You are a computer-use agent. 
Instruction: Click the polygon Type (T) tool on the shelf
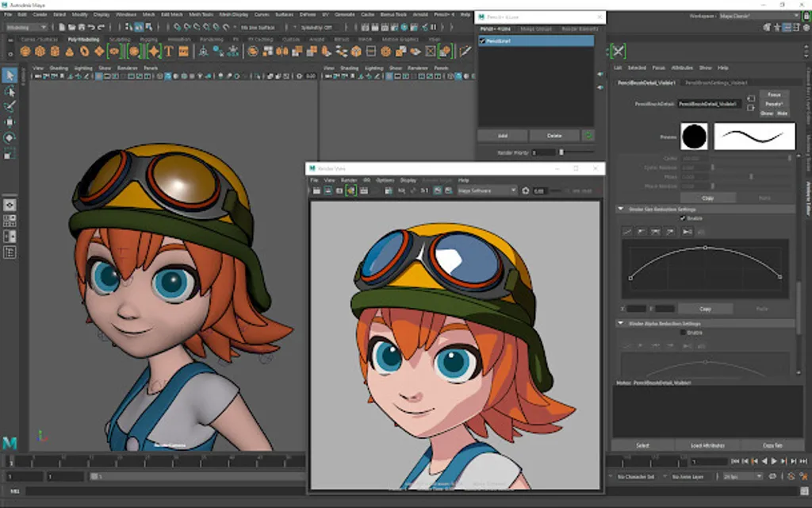(x=168, y=52)
